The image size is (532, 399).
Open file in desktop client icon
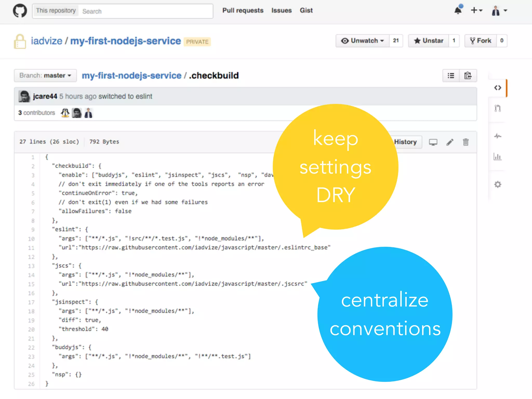pyautogui.click(x=433, y=142)
